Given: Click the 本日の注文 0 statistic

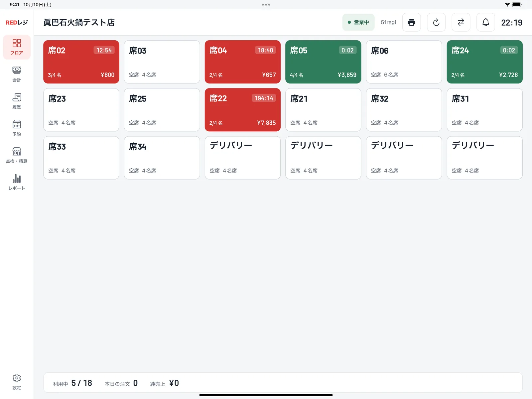Looking at the screenshot, I should (121, 383).
